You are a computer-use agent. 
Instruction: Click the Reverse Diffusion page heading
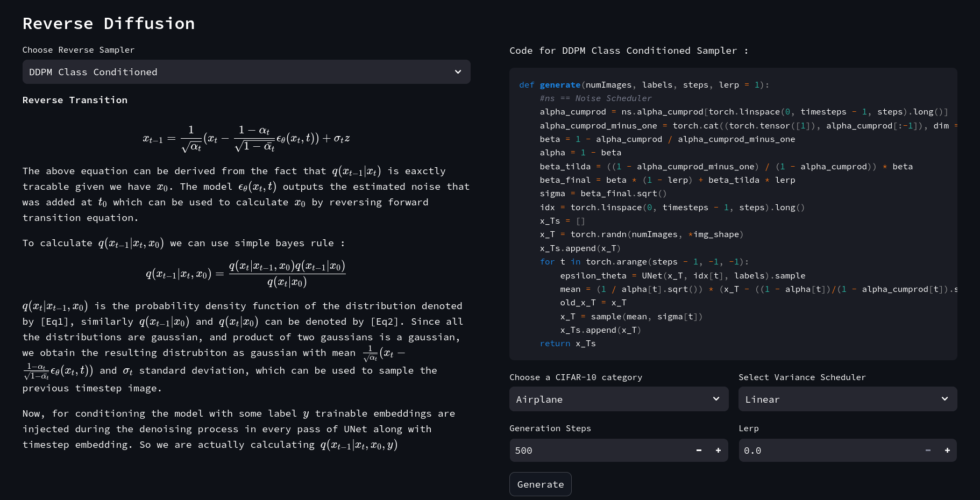point(109,24)
